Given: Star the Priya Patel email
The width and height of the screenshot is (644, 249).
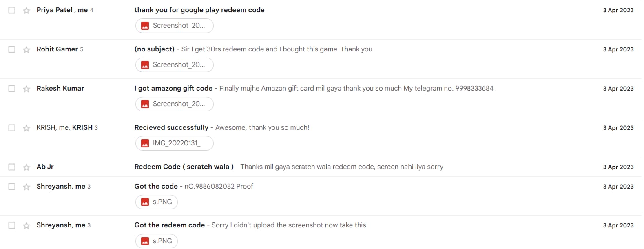Looking at the screenshot, I should point(27,10).
